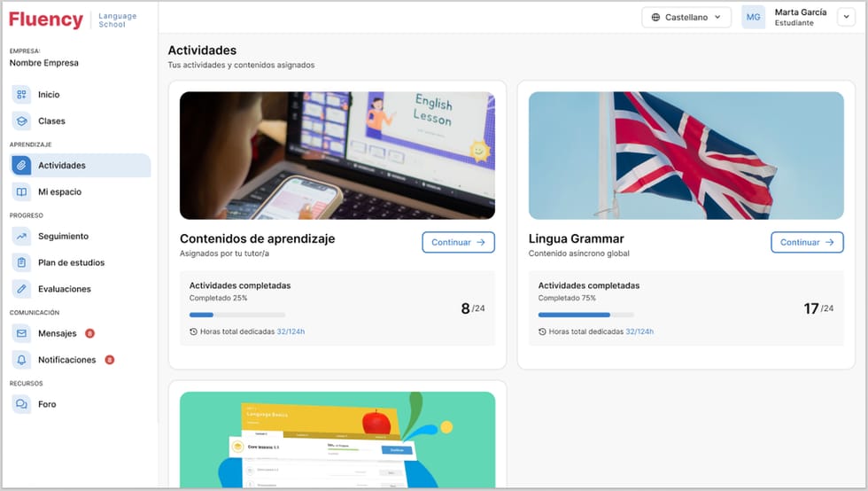Open Clases from the sidebar

[81, 121]
